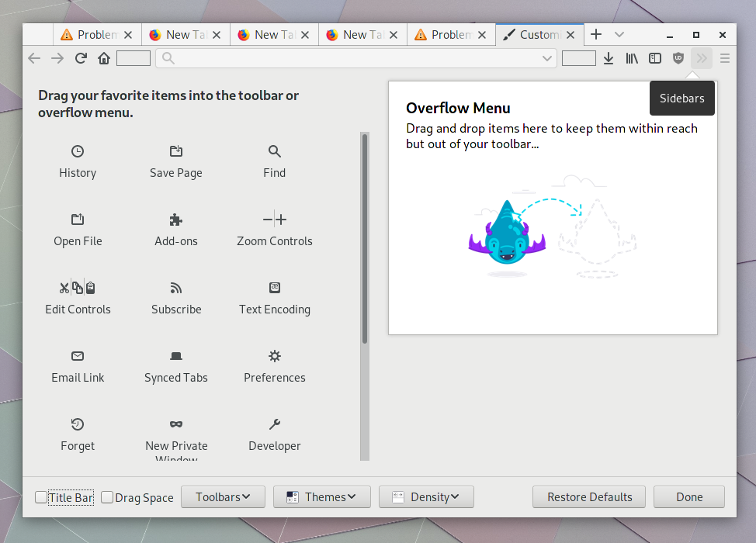Click the Sidebars toolbar icon
The image size is (756, 543).
tap(655, 58)
